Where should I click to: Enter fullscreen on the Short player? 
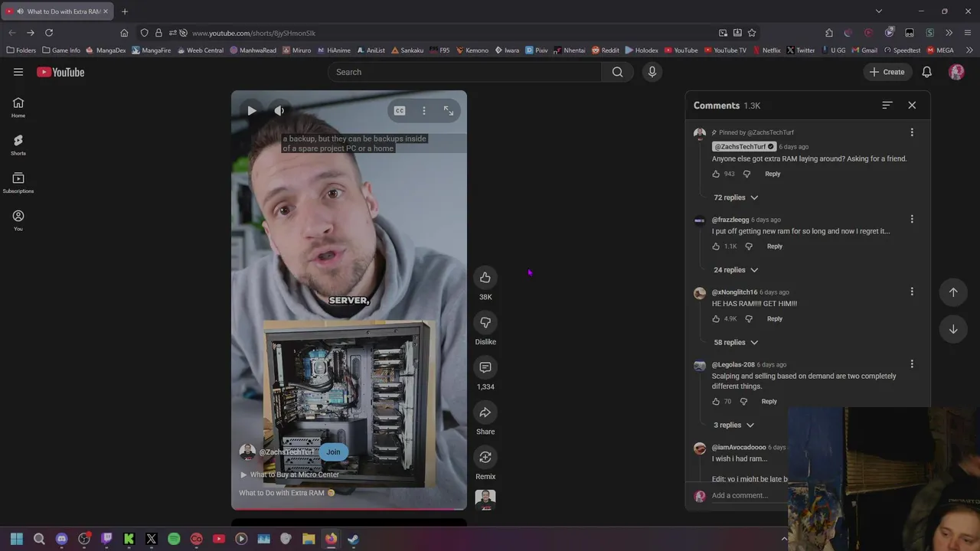(449, 111)
